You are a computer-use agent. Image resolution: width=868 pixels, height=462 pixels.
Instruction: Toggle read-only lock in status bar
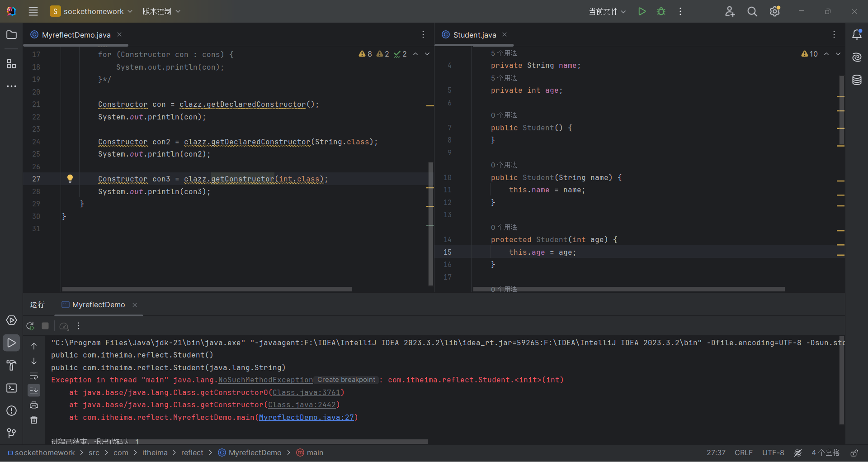click(854, 453)
